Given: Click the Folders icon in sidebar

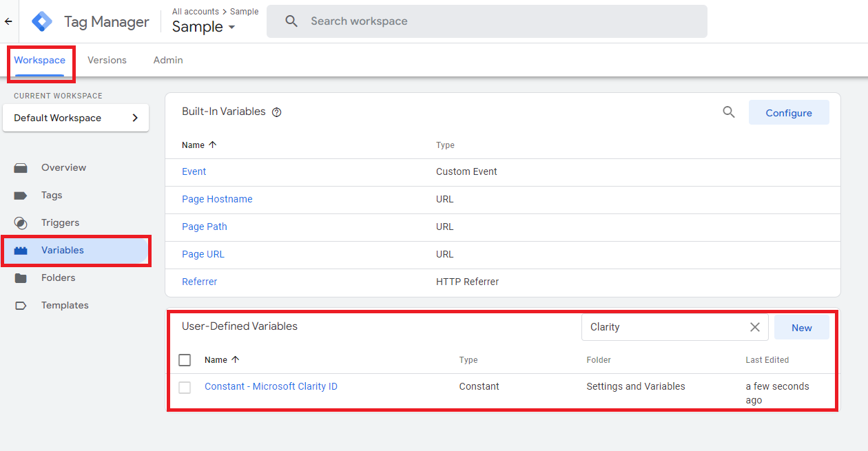Looking at the screenshot, I should (x=21, y=277).
